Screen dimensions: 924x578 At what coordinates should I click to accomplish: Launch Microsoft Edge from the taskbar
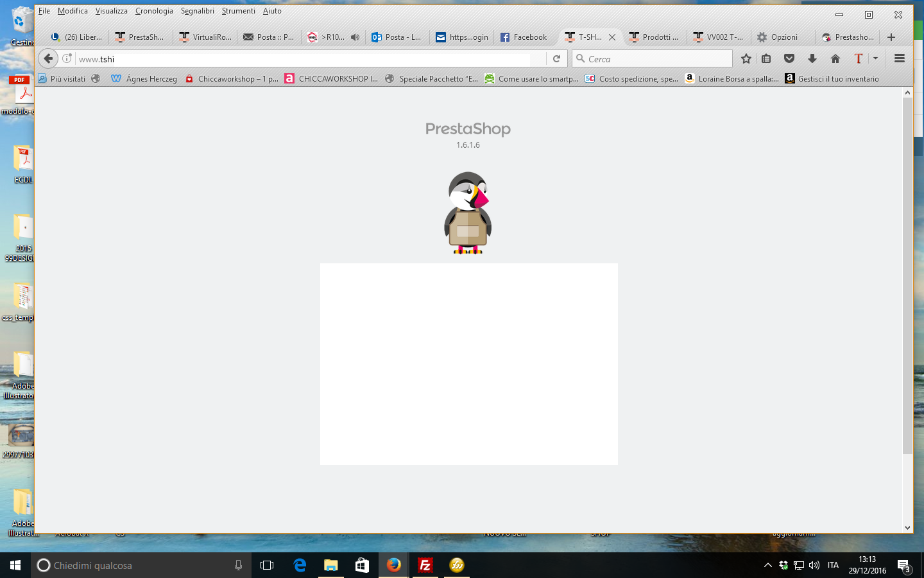click(299, 565)
